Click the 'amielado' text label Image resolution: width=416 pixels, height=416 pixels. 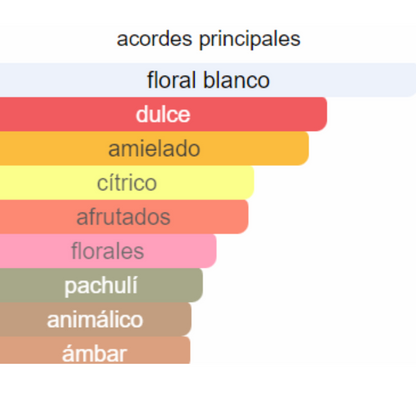[154, 149]
